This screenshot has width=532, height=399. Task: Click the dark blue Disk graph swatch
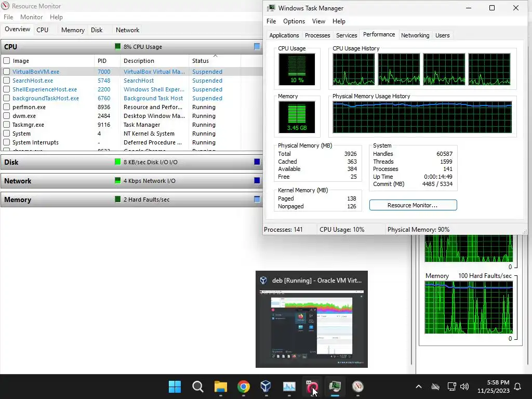(257, 162)
